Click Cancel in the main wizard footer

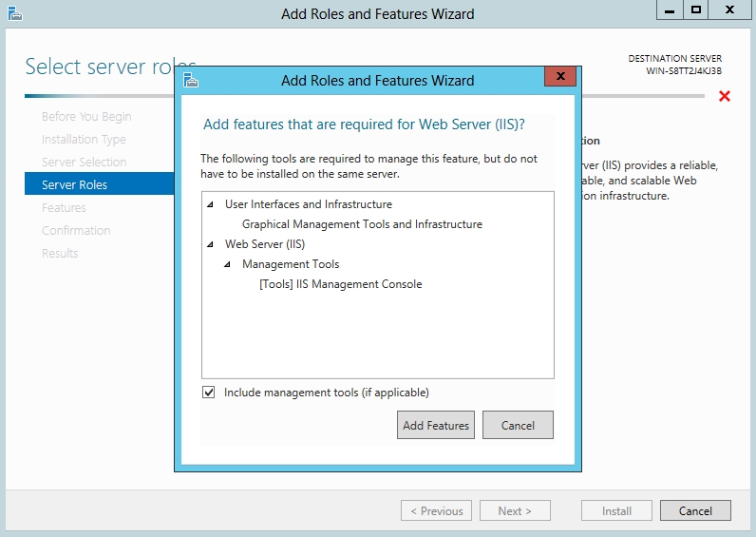(x=695, y=510)
